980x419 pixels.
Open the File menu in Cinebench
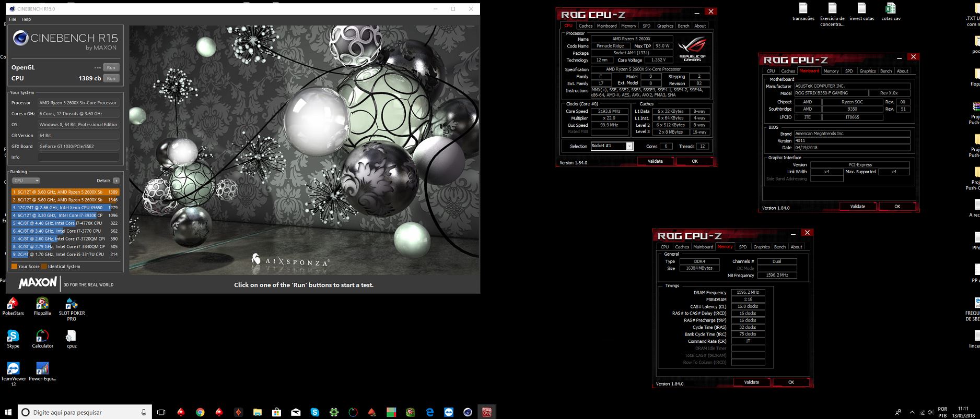point(13,19)
